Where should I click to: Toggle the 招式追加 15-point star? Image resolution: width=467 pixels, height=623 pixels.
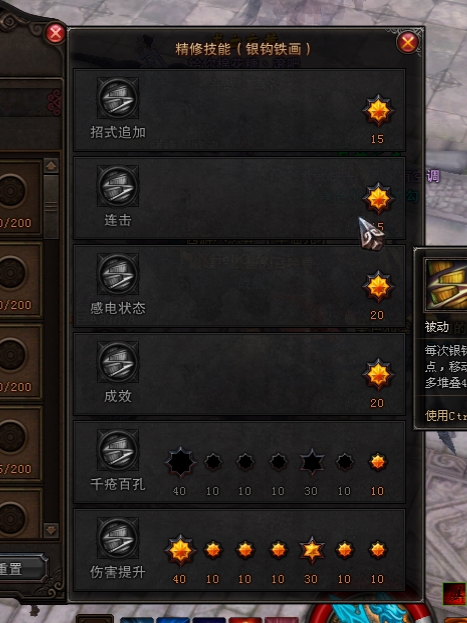(x=378, y=110)
